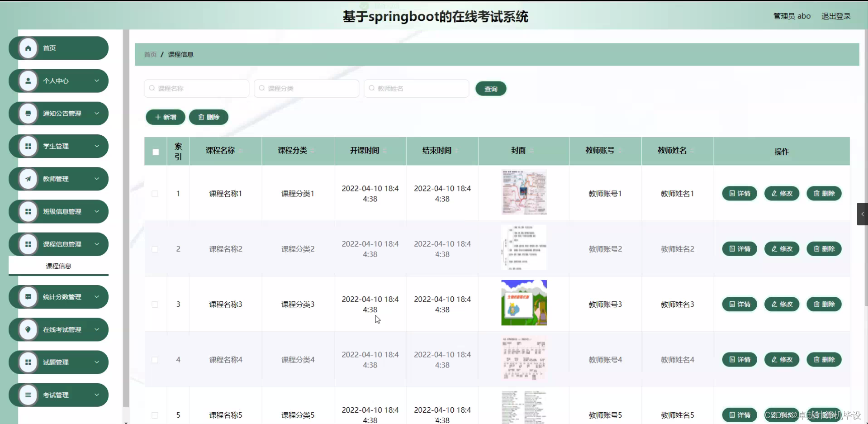Toggle the select-all header checkbox

(156, 152)
